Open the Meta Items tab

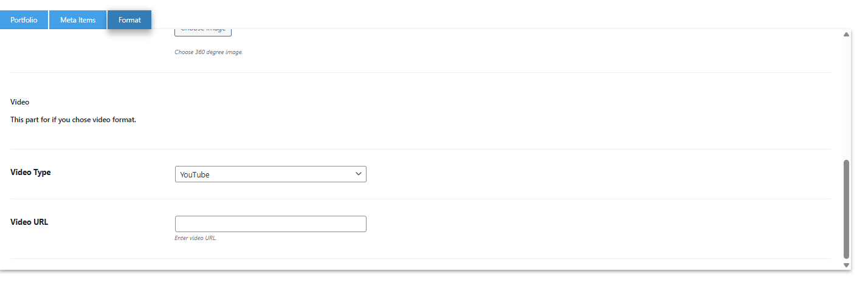(x=78, y=20)
